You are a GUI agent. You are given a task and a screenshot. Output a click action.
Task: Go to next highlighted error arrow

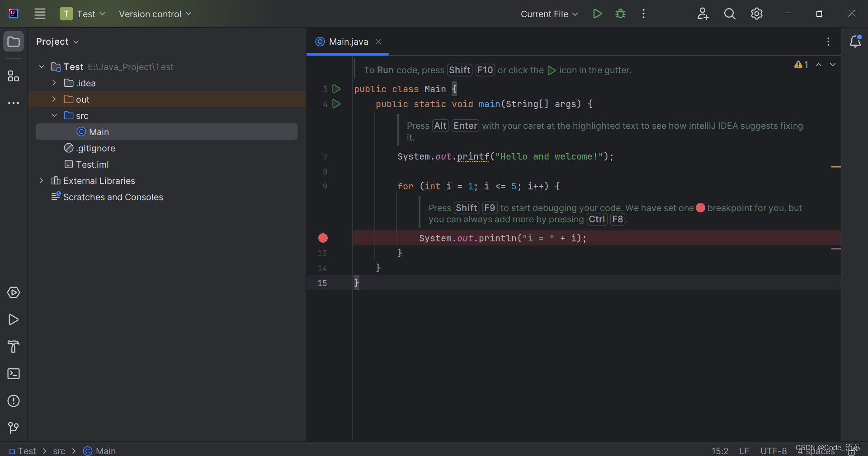click(x=832, y=65)
